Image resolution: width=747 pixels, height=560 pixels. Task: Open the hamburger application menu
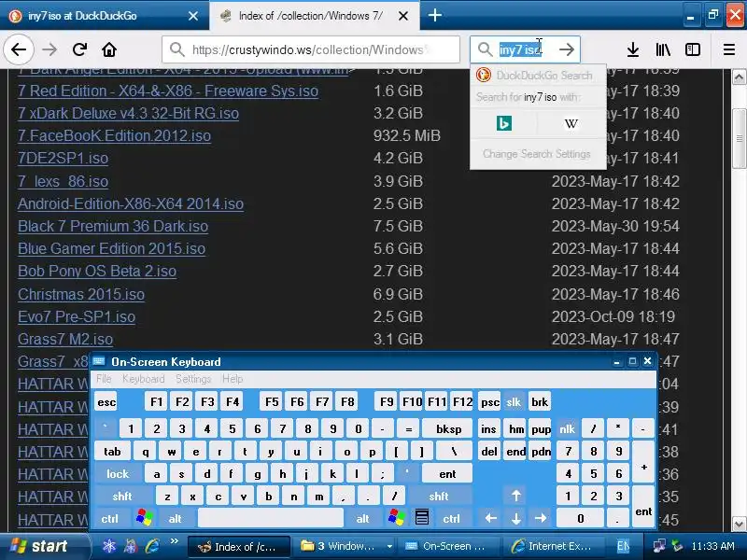(729, 49)
